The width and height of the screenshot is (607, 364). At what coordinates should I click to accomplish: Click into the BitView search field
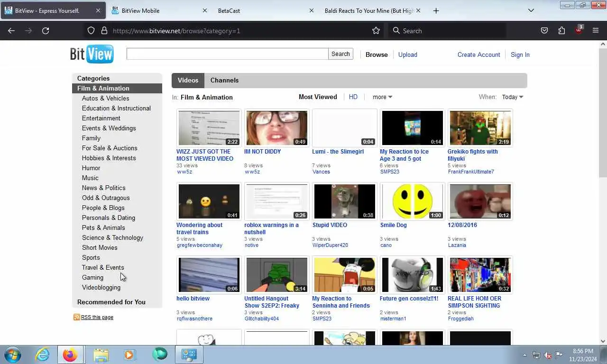point(227,54)
